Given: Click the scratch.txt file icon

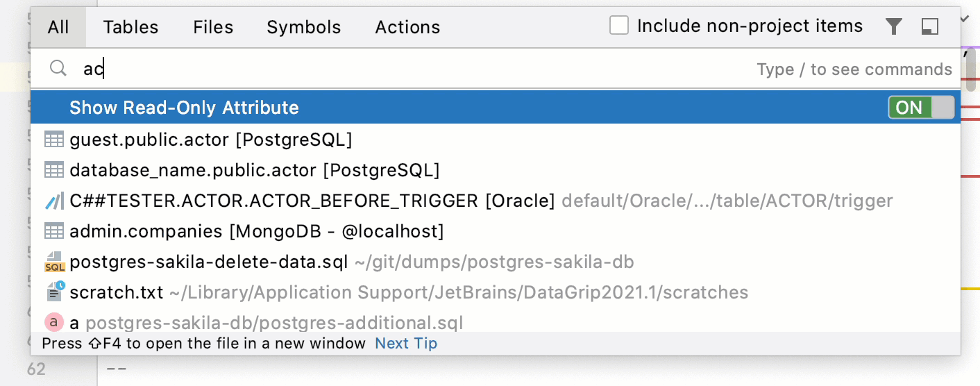Looking at the screenshot, I should pyautogui.click(x=54, y=292).
